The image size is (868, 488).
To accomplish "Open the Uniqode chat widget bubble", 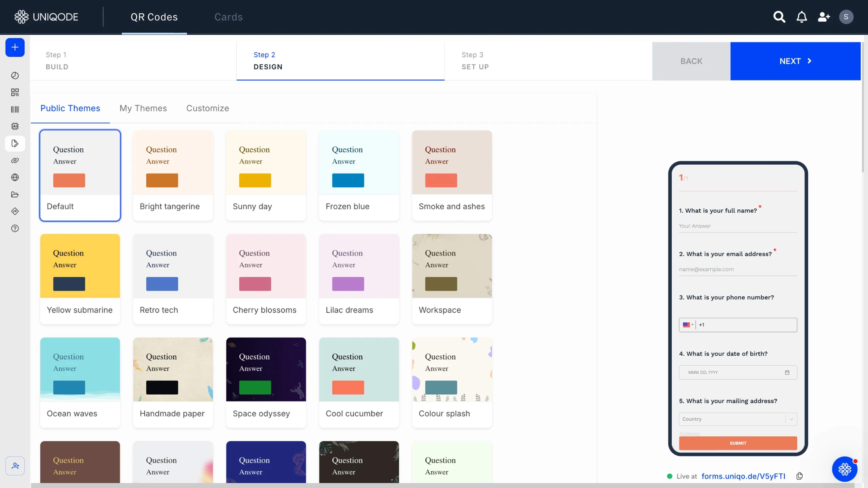I will (844, 469).
